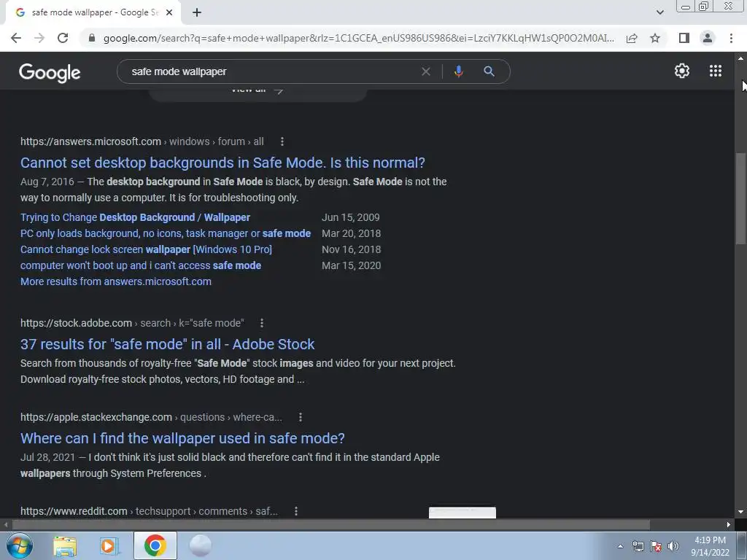This screenshot has height=560, width=747.
Task: Reload the current page
Action: tap(63, 38)
